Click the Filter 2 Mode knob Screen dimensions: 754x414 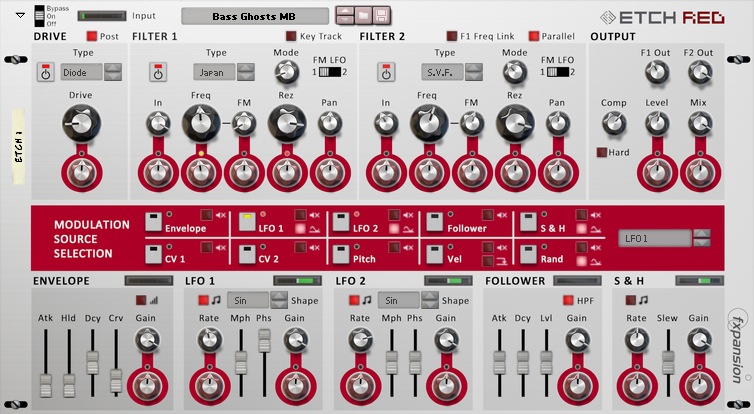pos(514,73)
